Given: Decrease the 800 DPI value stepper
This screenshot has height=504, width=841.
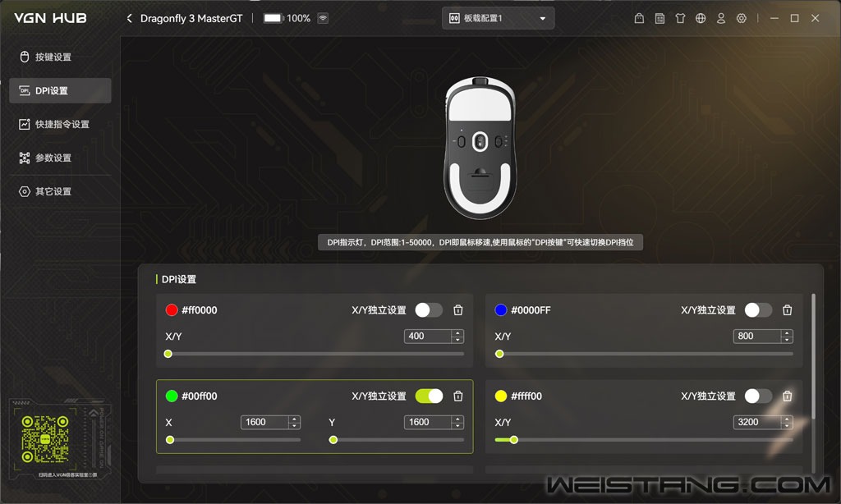Looking at the screenshot, I should (x=787, y=339).
